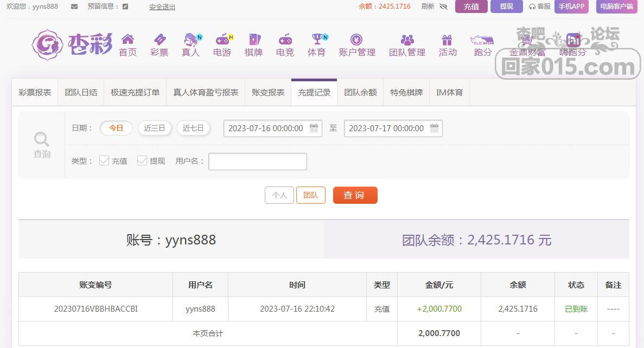644x348 pixels.
Task: Open end date calendar picker icon
Action: coord(434,128)
